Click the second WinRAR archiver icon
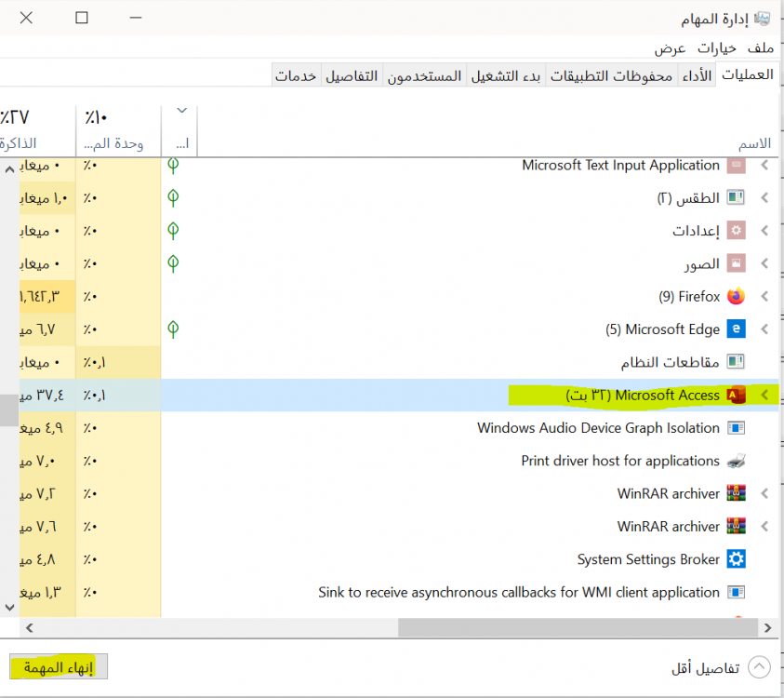The height and width of the screenshot is (698, 784). (x=736, y=527)
